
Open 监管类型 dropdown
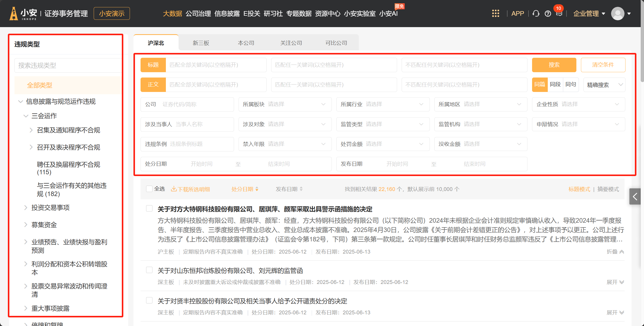[x=383, y=124]
